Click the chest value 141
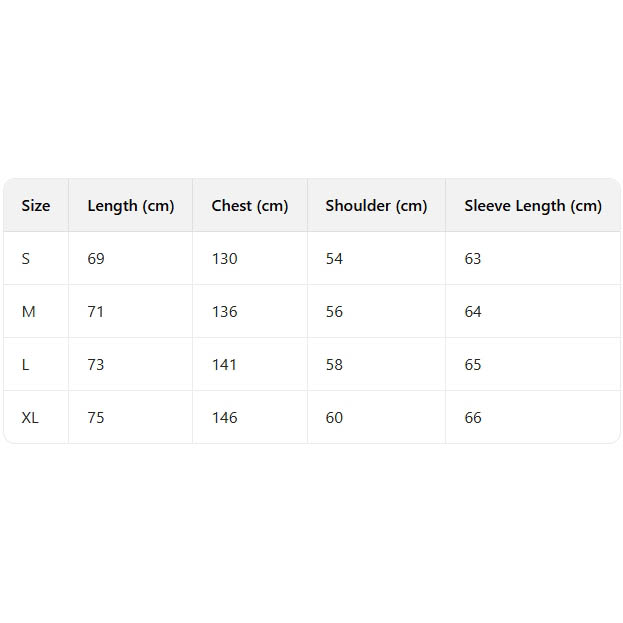This screenshot has width=623, height=623. pos(225,365)
